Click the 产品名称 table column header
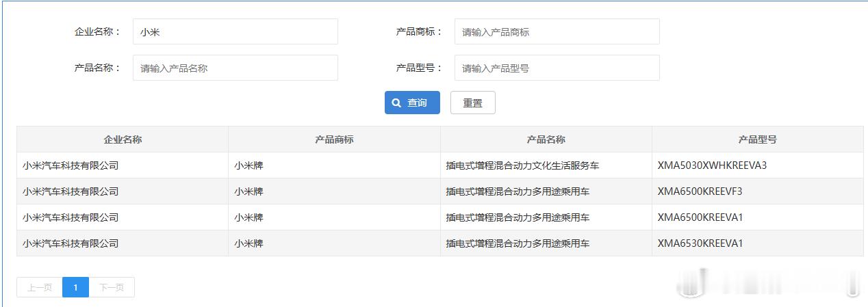Viewport: 868px width, 307px height. click(546, 139)
